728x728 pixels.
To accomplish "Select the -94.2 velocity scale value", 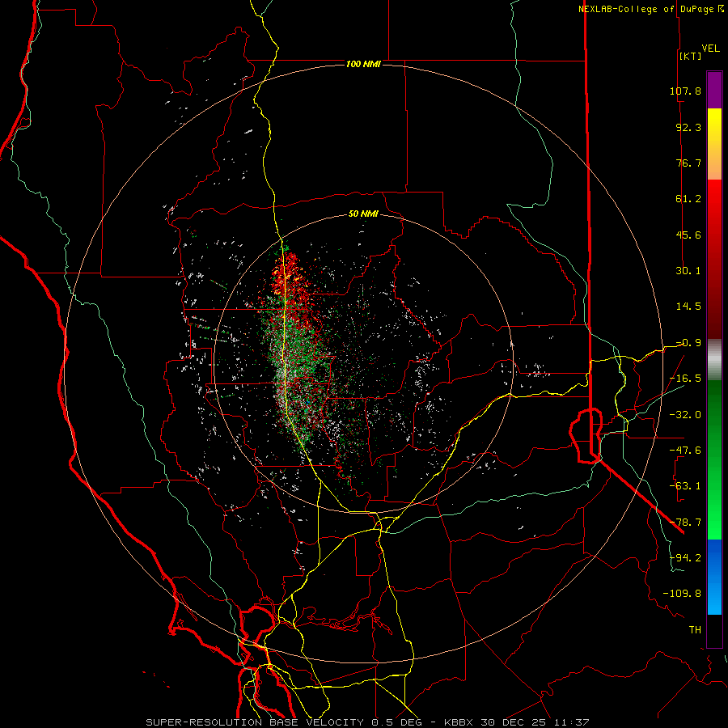I will coord(685,558).
